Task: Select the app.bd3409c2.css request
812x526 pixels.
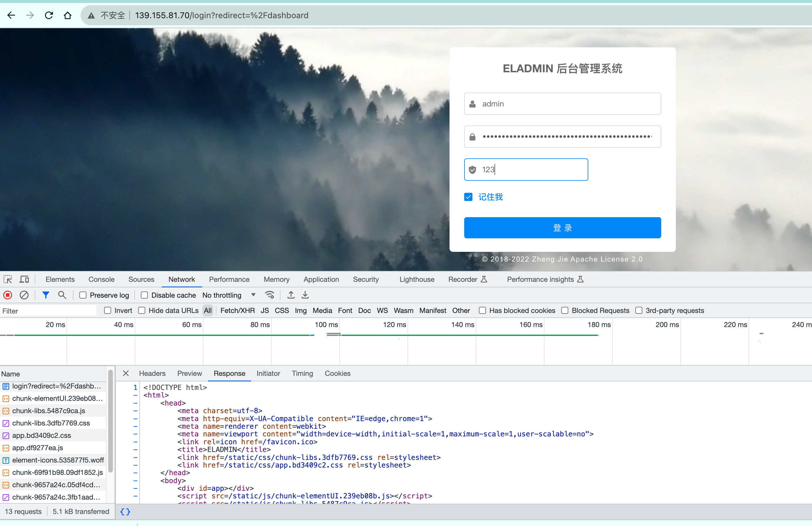Action: 53,435
